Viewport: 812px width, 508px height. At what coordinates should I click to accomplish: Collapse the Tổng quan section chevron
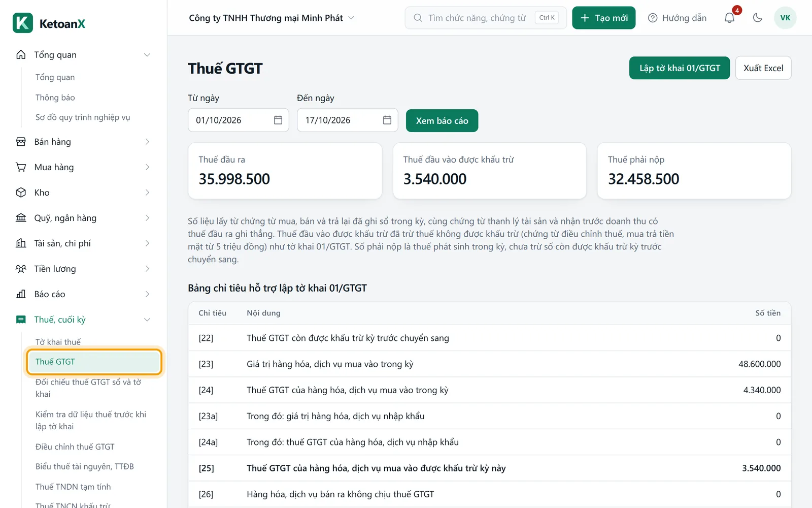point(147,55)
